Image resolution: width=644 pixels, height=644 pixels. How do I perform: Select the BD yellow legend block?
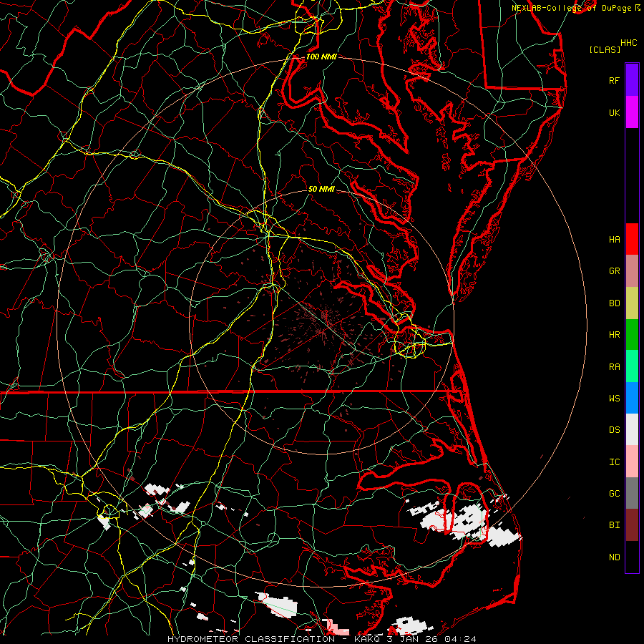coord(632,303)
